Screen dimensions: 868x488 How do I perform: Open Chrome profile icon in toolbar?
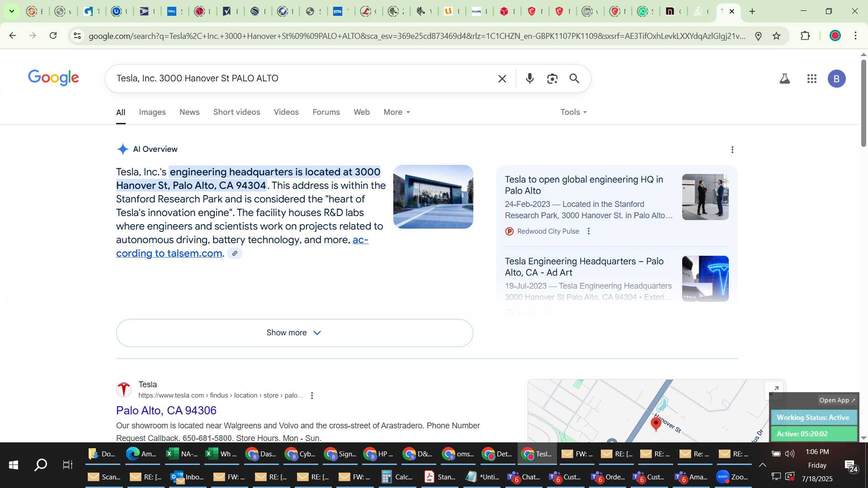tap(835, 36)
